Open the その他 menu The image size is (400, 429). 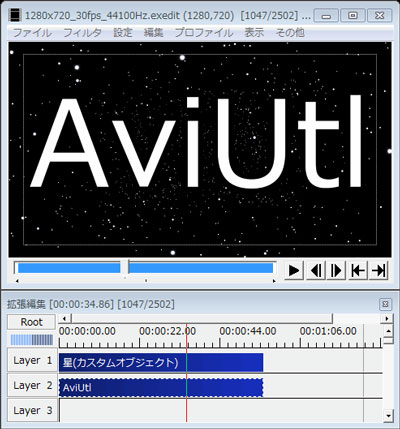click(290, 33)
